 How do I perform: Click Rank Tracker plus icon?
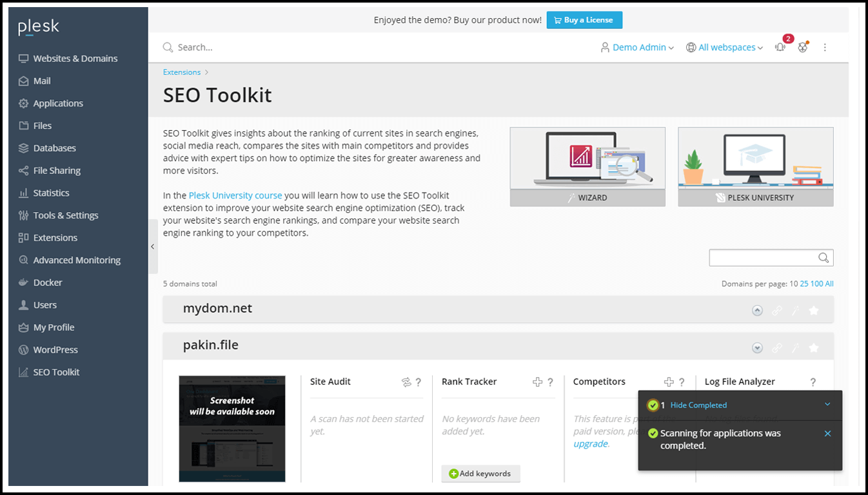538,382
